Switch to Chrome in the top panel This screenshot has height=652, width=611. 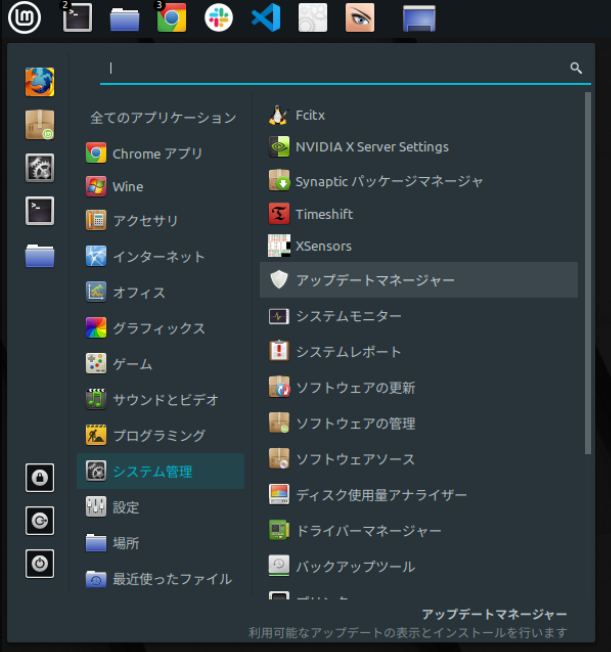(171, 17)
